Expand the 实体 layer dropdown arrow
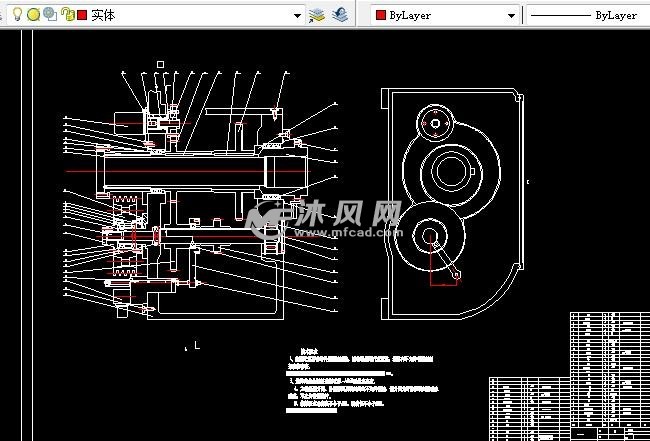This screenshot has width=650, height=441. coord(298,16)
